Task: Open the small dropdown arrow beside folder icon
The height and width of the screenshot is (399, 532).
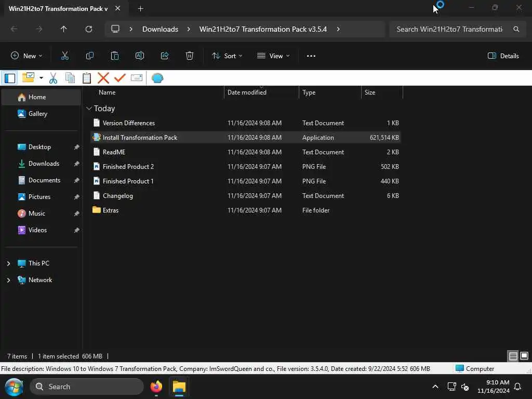Action: click(41, 78)
